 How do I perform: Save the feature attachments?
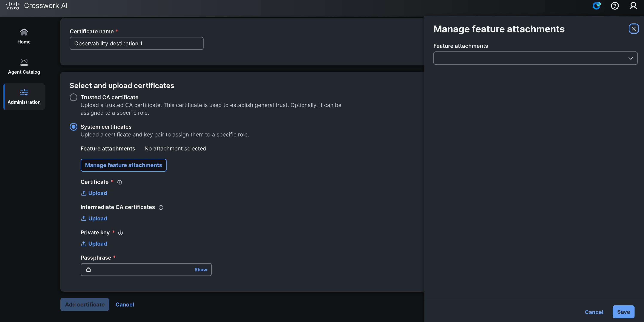click(x=624, y=312)
